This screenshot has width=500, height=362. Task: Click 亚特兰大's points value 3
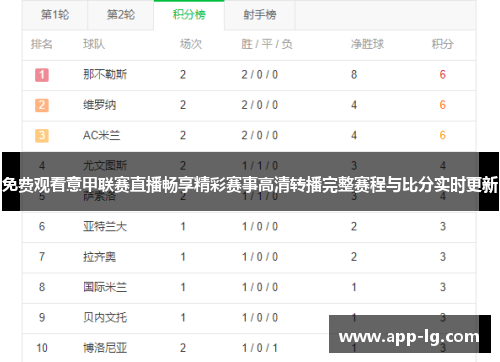pyautogui.click(x=443, y=227)
